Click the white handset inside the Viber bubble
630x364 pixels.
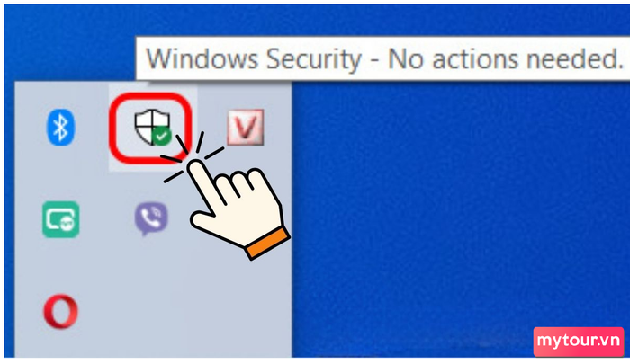click(x=152, y=218)
